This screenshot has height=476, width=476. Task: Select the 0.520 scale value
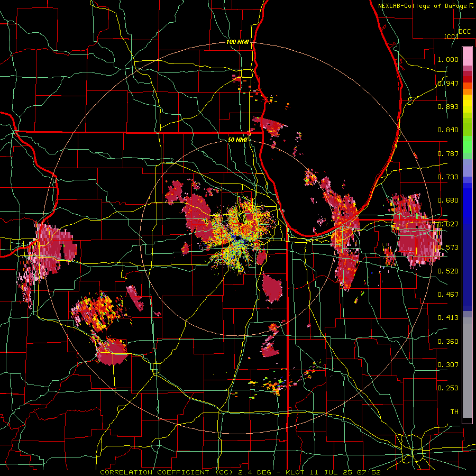coord(448,271)
